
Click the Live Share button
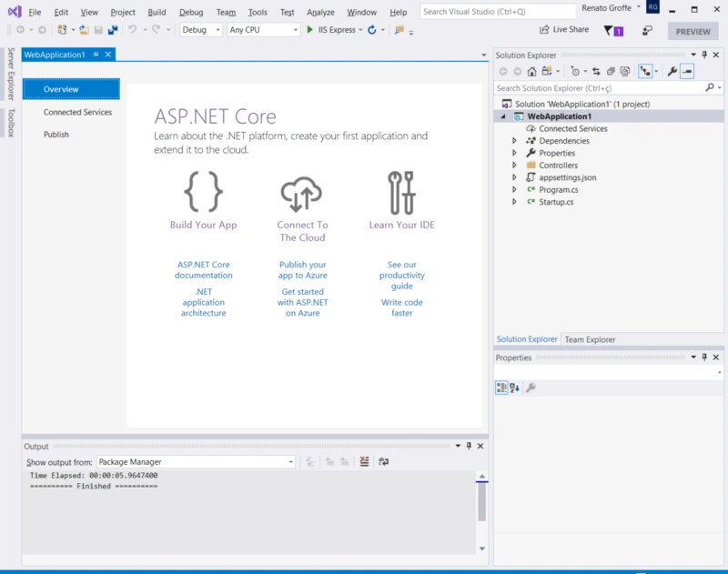point(563,30)
